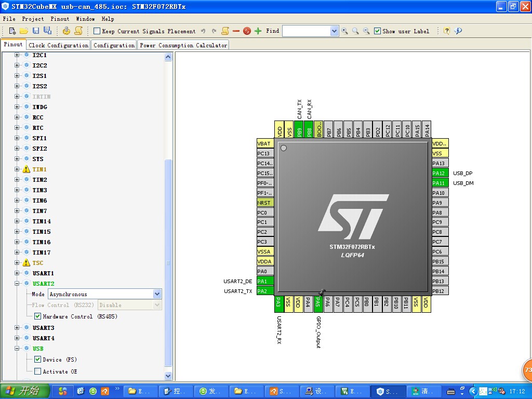Click the Save Project floppy icon

pos(36,31)
